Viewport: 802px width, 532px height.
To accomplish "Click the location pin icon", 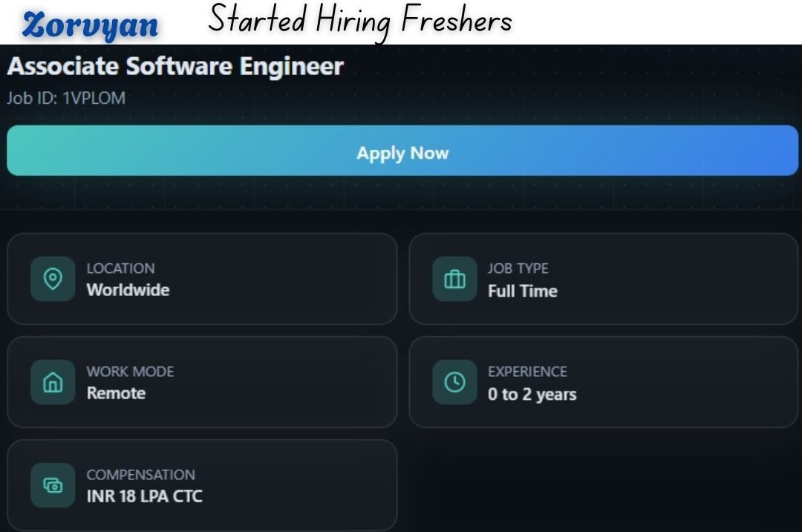I will click(x=53, y=279).
